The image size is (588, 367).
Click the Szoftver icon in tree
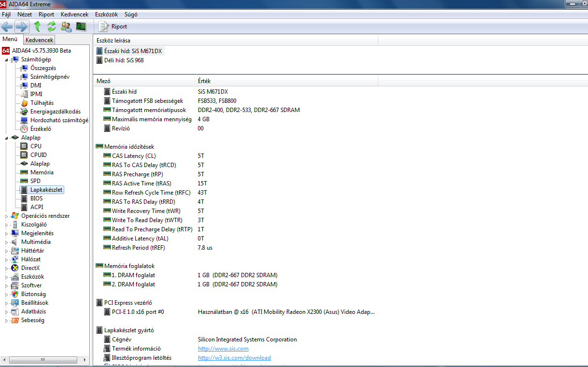[x=15, y=285]
